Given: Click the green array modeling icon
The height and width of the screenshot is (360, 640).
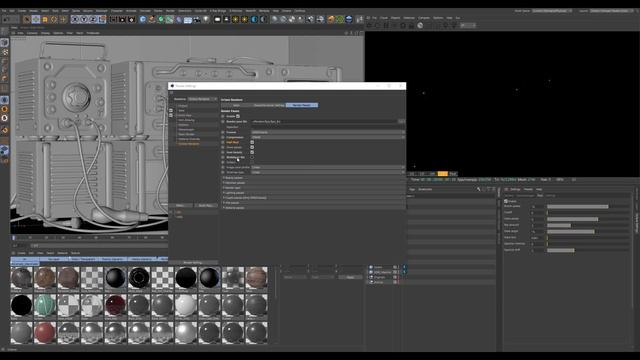Looking at the screenshot, I should (x=169, y=19).
